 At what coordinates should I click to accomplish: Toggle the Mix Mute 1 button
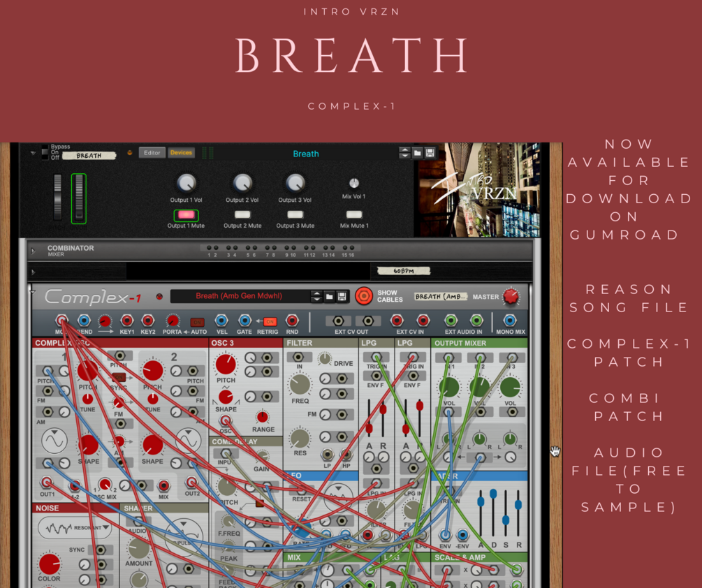tap(353, 214)
